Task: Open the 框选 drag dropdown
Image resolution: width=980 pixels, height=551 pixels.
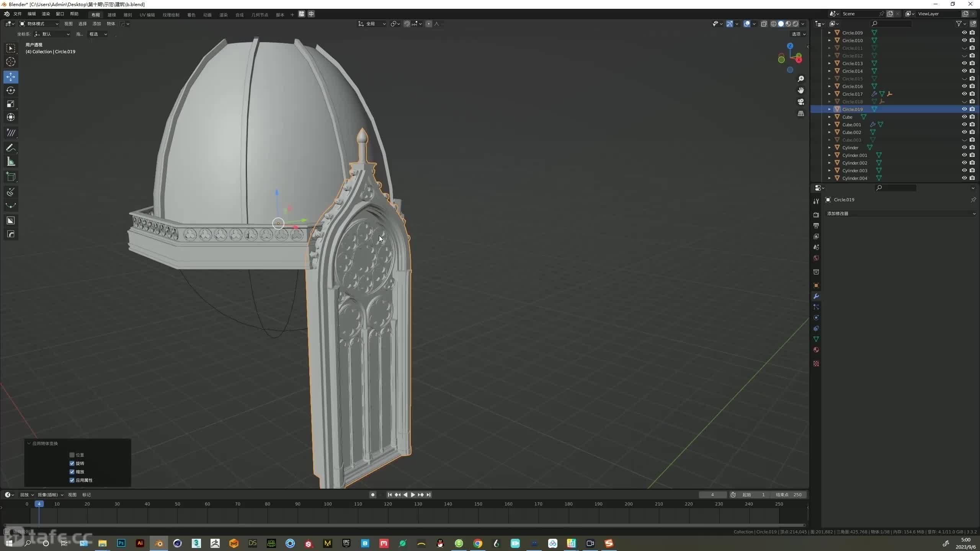Action: (98, 34)
